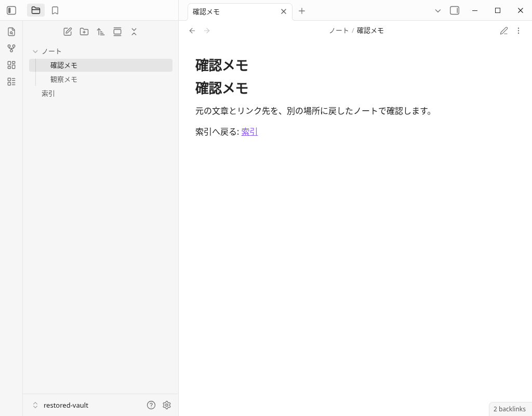Toggle the right sidebar panel
The image size is (532, 416).
coord(455,10)
